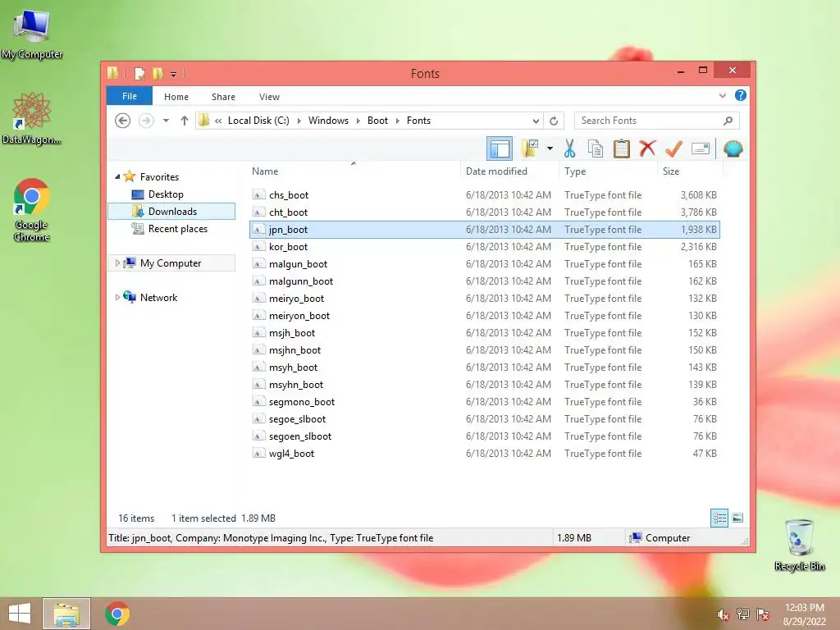Cut the selection with the scissors icon

click(x=569, y=148)
